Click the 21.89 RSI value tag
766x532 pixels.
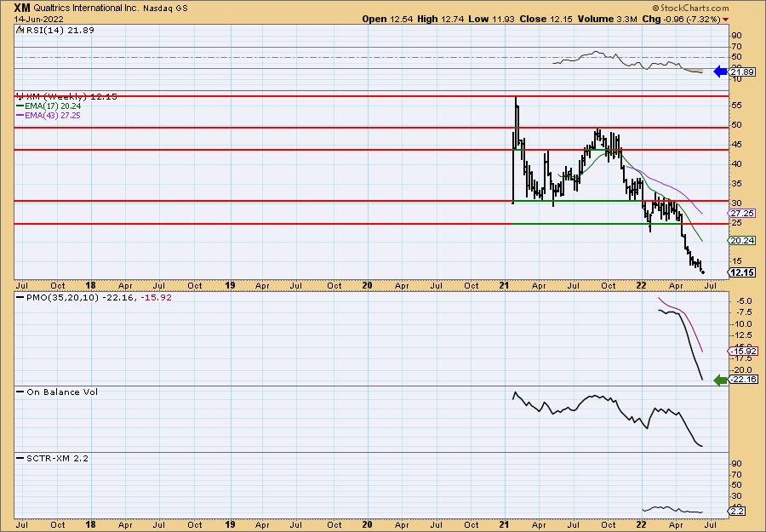point(743,72)
